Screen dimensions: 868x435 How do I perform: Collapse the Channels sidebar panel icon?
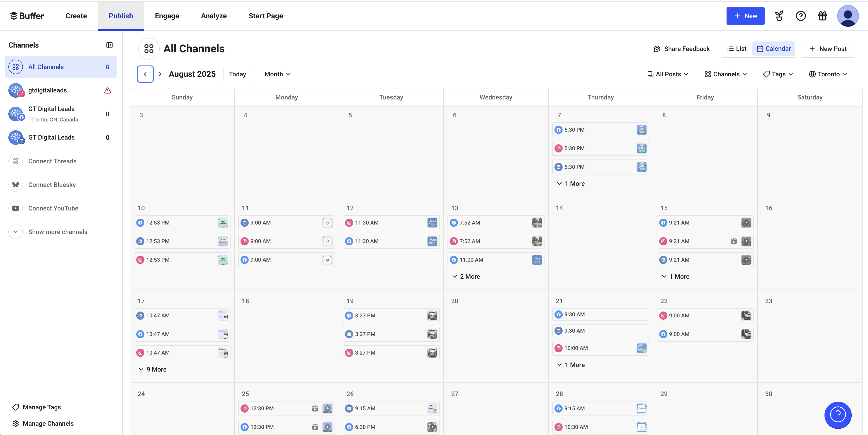109,45
